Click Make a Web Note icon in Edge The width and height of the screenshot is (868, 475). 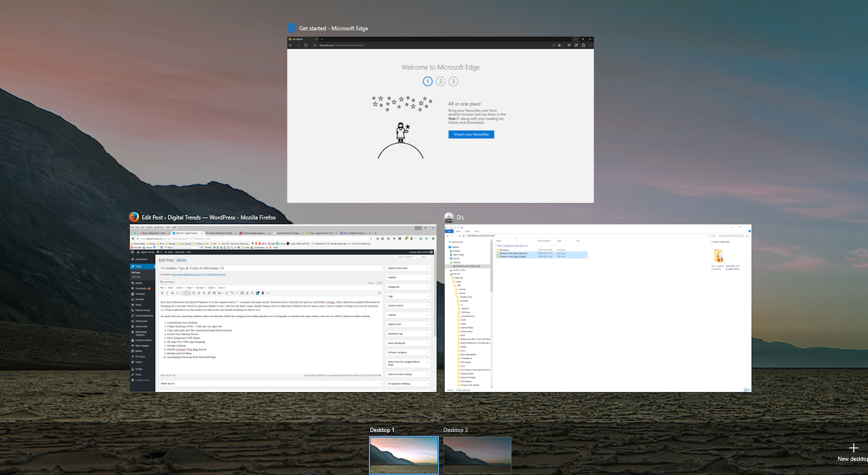point(576,45)
